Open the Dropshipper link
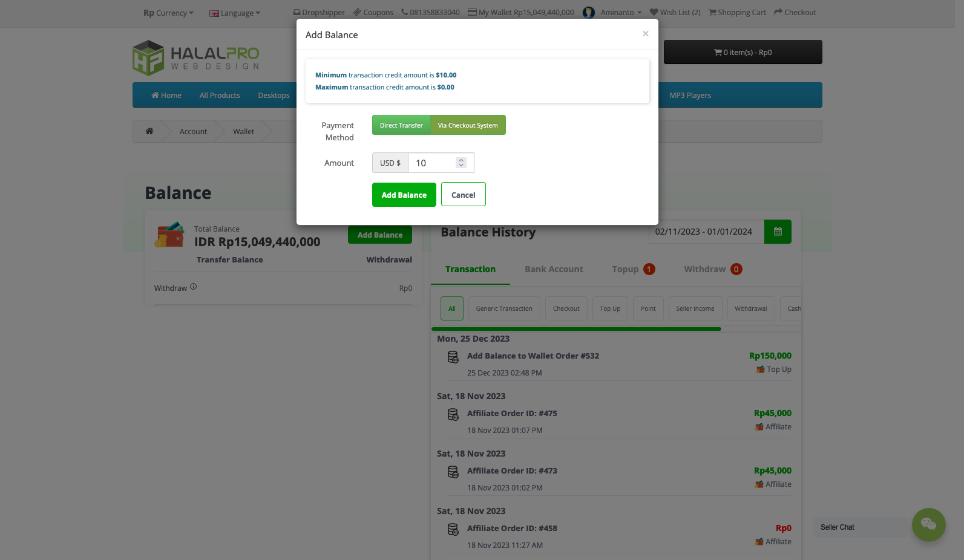Screen dimensions: 964x560 point(319,12)
